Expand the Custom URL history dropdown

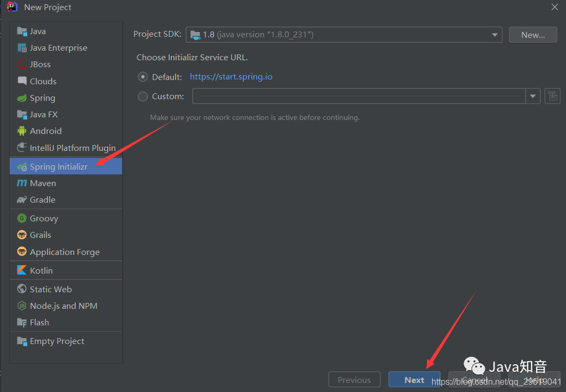(x=533, y=96)
